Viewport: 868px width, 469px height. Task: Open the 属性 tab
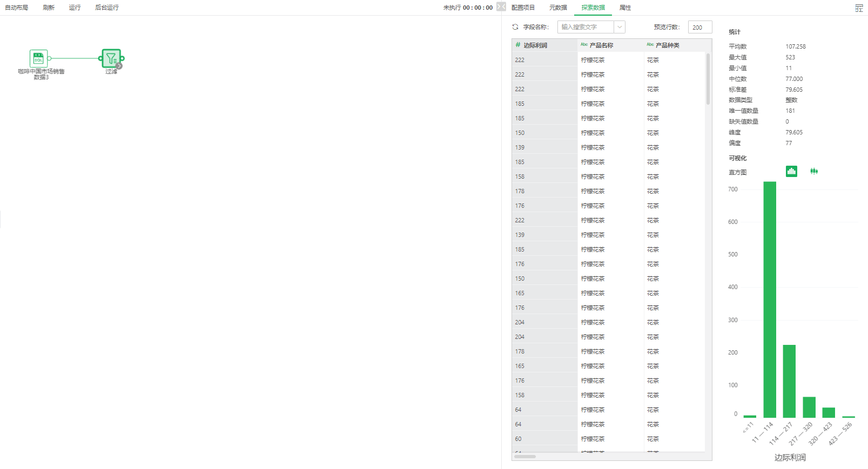[x=625, y=8]
